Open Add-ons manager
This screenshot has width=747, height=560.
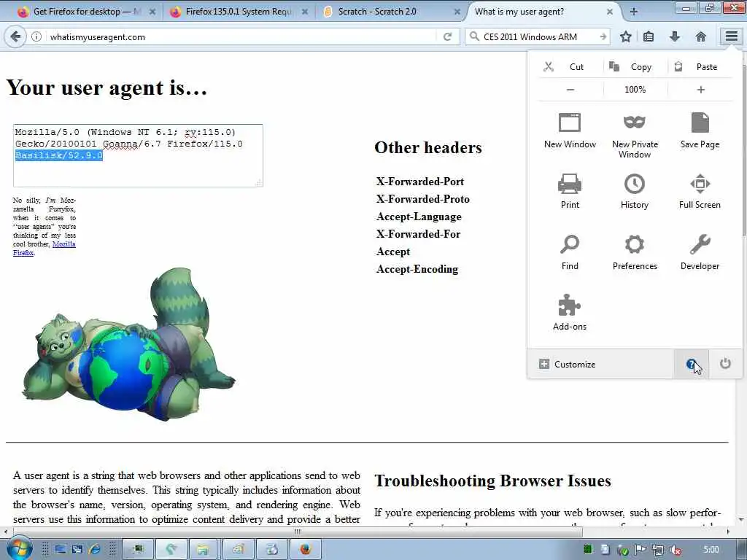(x=570, y=313)
